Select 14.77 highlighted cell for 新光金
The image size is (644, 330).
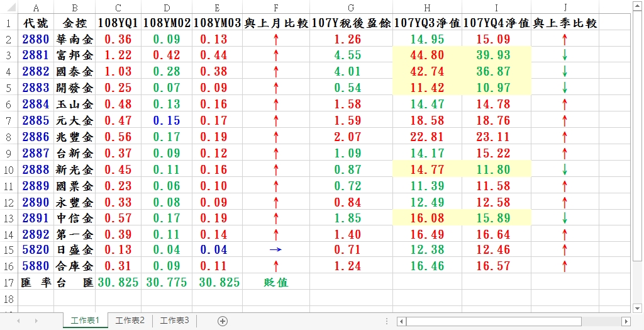pyautogui.click(x=427, y=169)
